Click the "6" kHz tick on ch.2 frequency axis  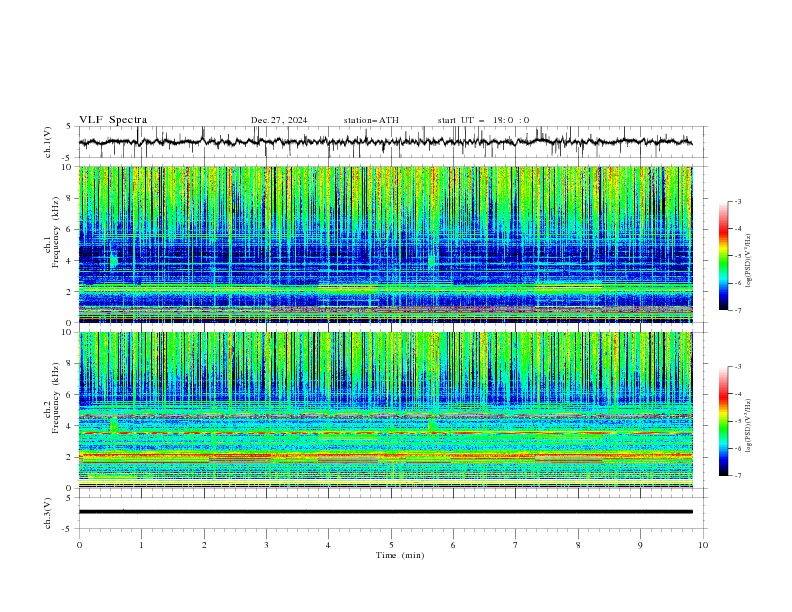(70, 394)
